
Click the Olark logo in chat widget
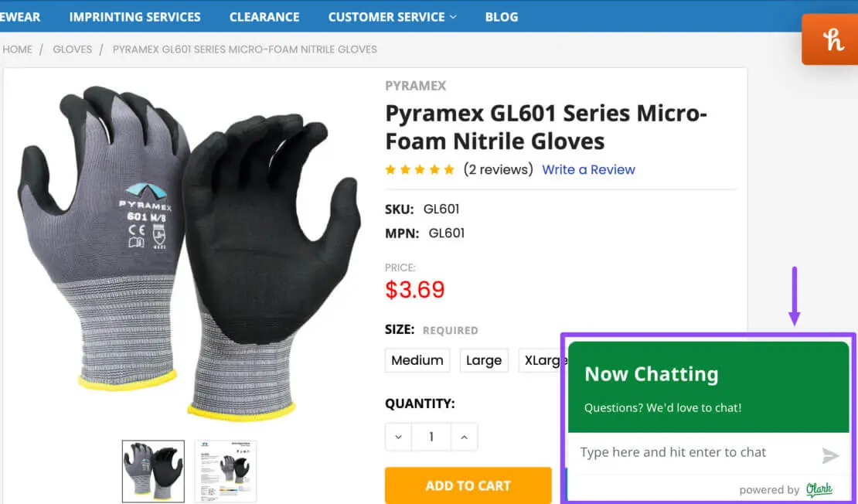click(819, 489)
